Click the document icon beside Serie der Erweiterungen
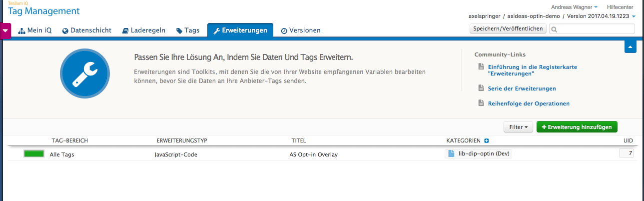Viewport: 644px width, 201px height. click(x=481, y=88)
